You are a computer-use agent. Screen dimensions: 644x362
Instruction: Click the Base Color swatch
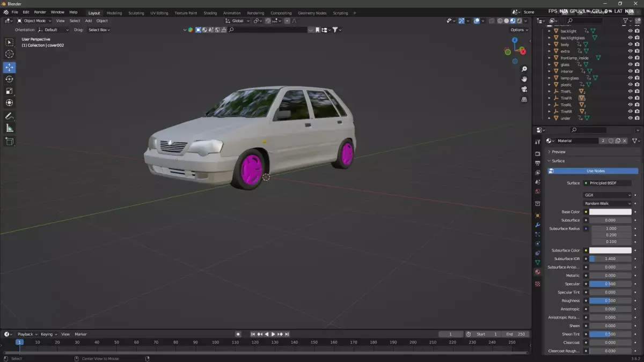coord(611,212)
